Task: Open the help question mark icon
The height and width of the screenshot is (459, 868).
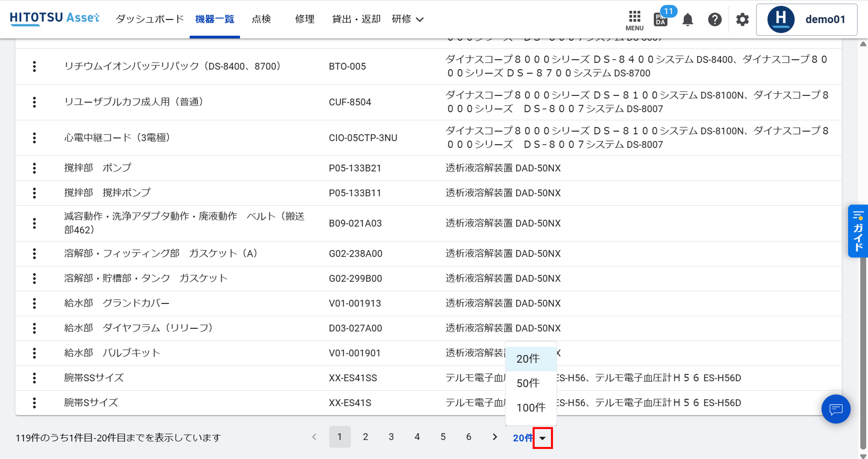Action: (x=715, y=20)
